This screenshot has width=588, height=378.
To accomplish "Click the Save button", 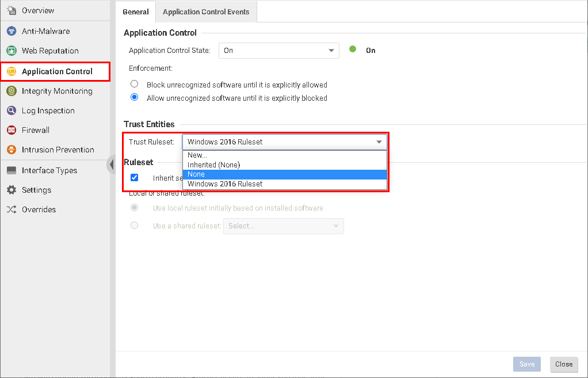I will click(526, 364).
